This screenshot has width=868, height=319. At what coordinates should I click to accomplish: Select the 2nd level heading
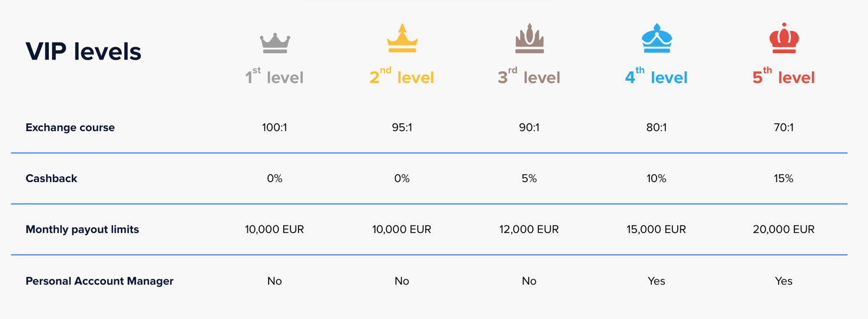[x=402, y=76]
